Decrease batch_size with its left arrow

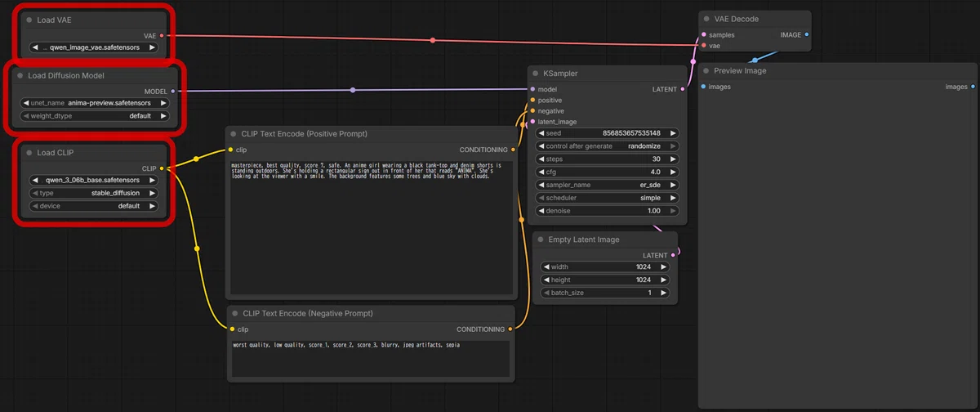[546, 293]
